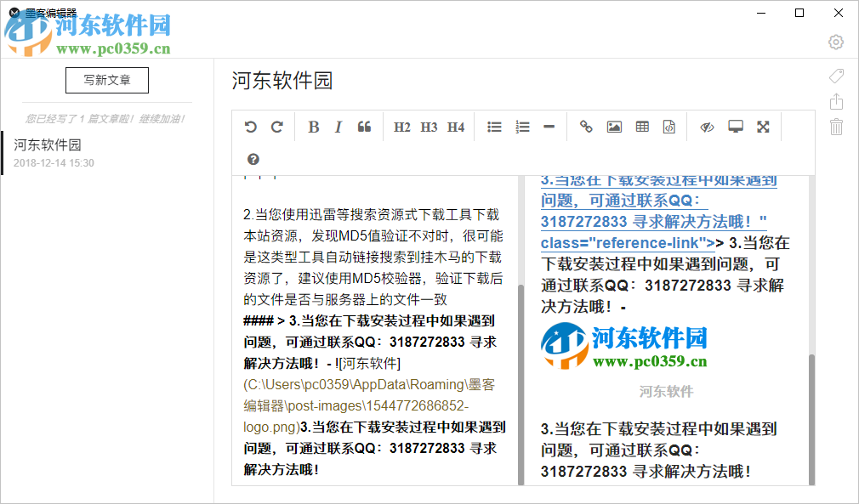Image resolution: width=859 pixels, height=504 pixels.
Task: Open Markdown help question mark icon
Action: (253, 159)
